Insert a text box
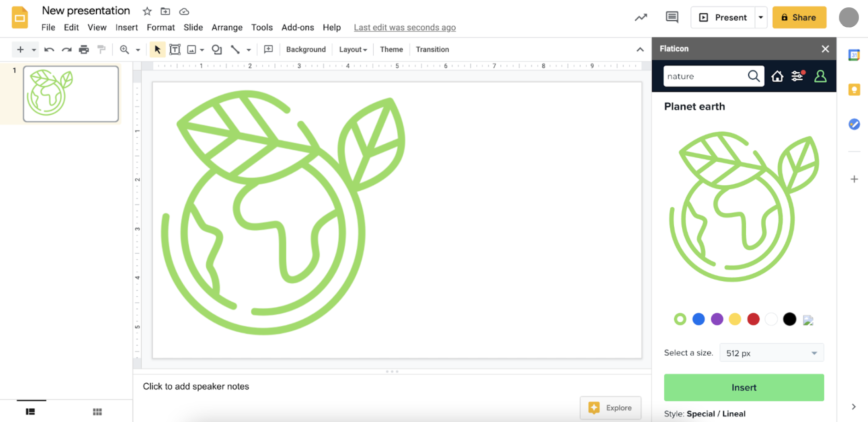 point(175,49)
